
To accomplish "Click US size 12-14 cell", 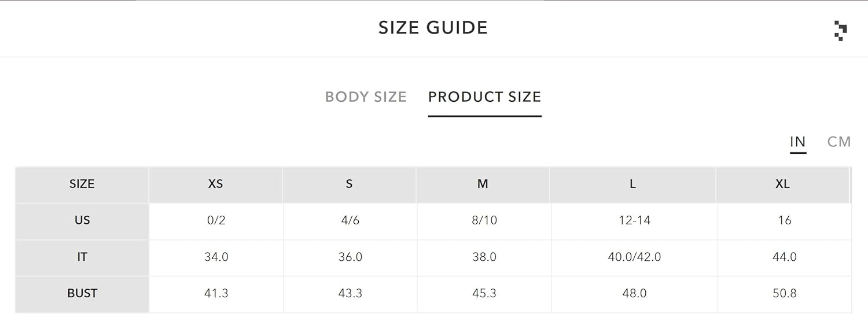I will click(x=635, y=221).
